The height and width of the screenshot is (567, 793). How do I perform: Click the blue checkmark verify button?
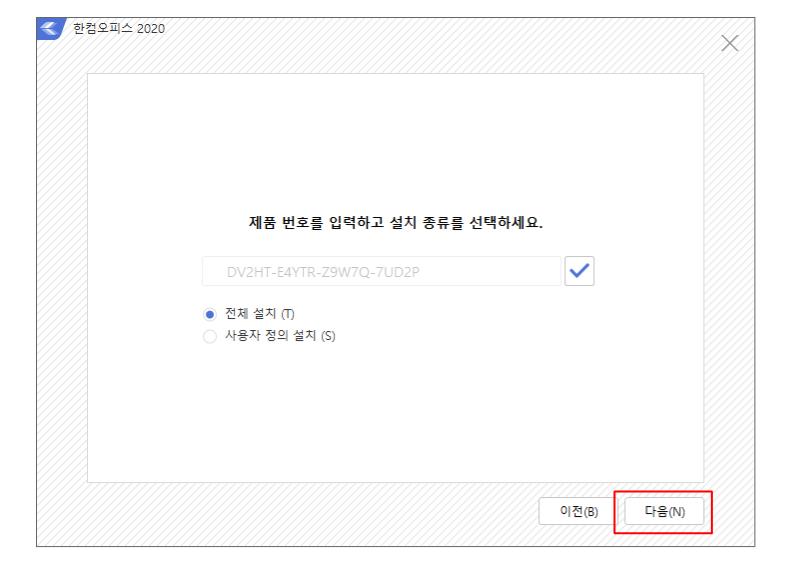579,271
